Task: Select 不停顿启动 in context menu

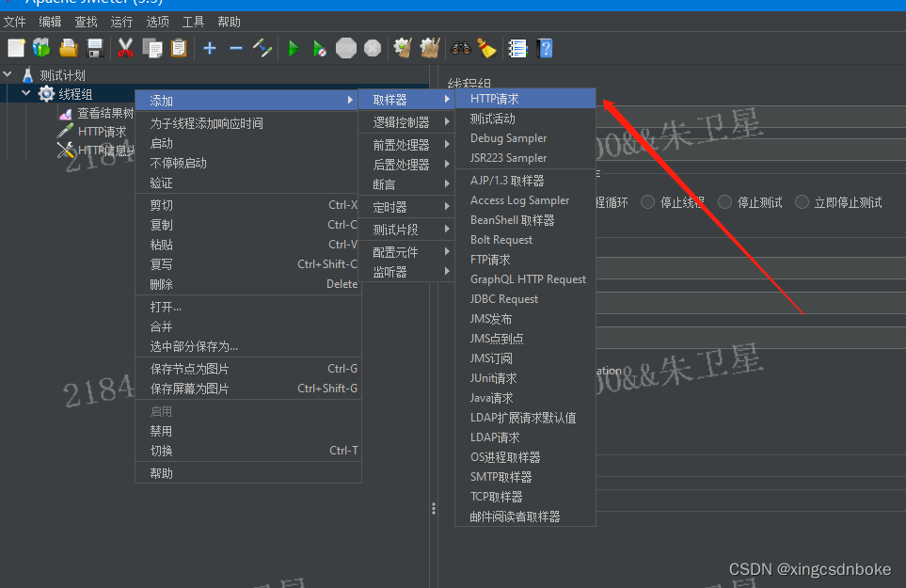Action: 248,163
